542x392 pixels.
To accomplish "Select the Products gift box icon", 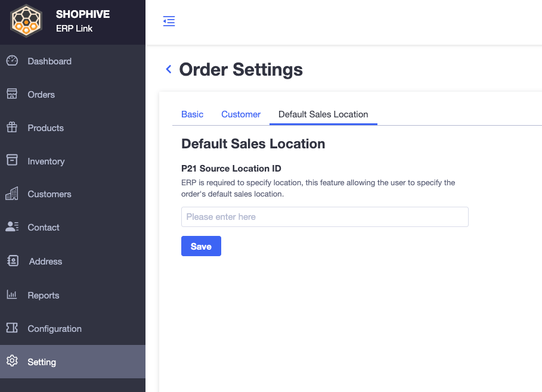I will click(12, 127).
